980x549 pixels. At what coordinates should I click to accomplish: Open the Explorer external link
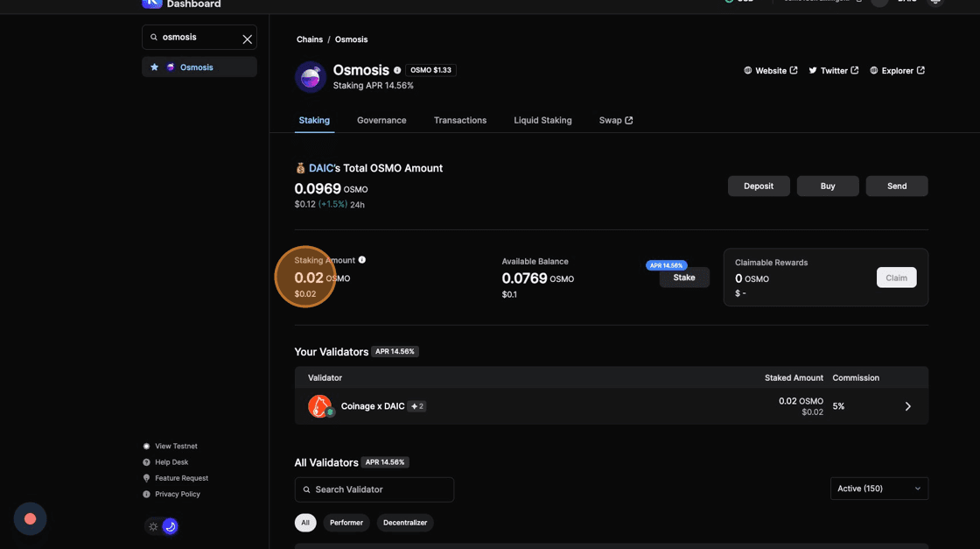coord(897,71)
